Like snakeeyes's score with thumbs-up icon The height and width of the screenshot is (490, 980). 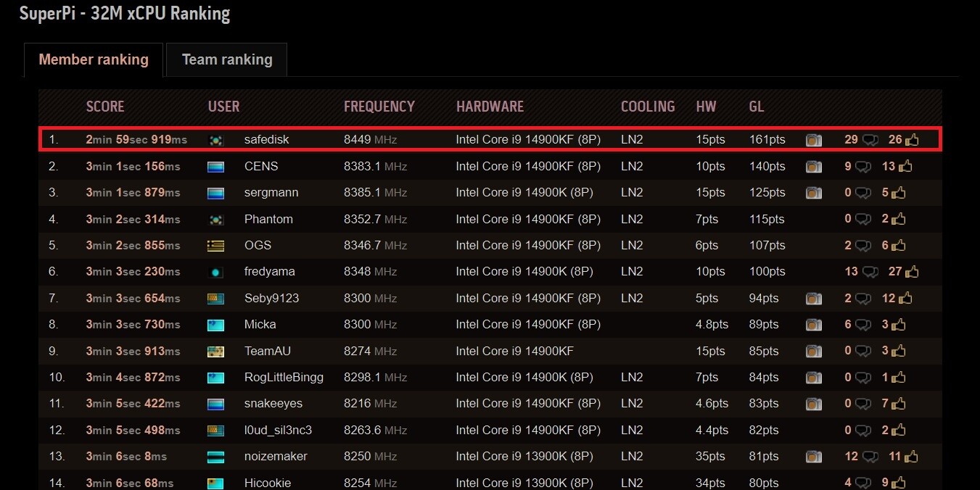click(x=899, y=404)
